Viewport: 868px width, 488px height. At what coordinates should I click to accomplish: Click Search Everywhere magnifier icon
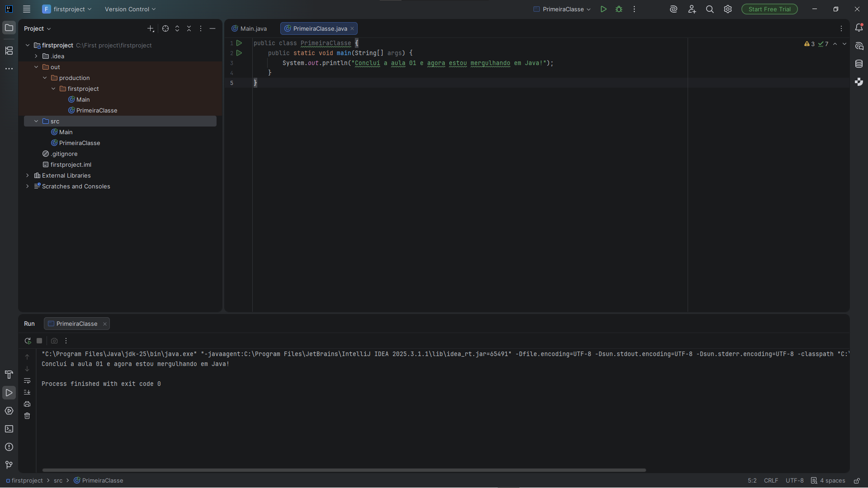(710, 9)
